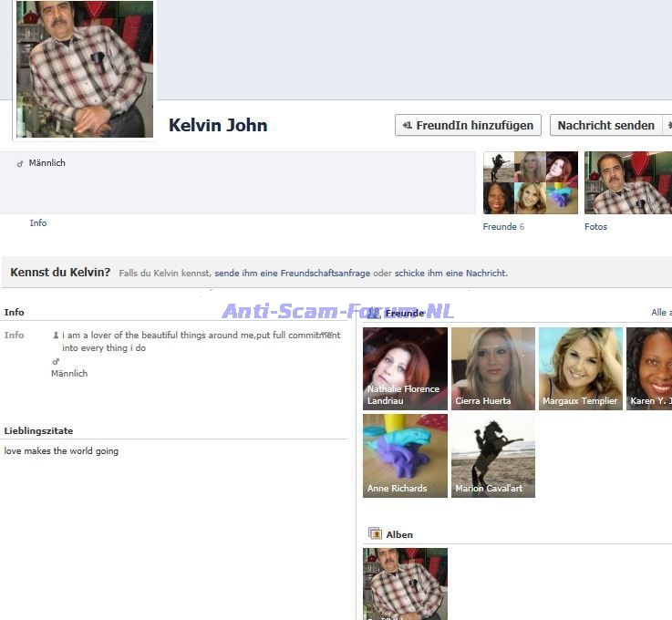This screenshot has height=620, width=672.
Task: Click the friends collage thumbnail above Freunde 6
Action: coord(530,182)
